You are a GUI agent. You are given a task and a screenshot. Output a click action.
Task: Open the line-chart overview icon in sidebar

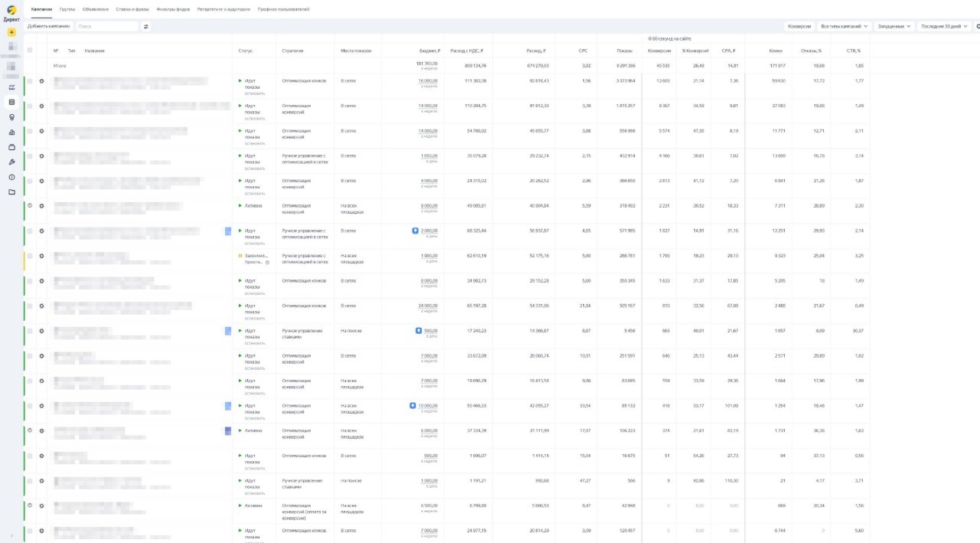pyautogui.click(x=11, y=87)
